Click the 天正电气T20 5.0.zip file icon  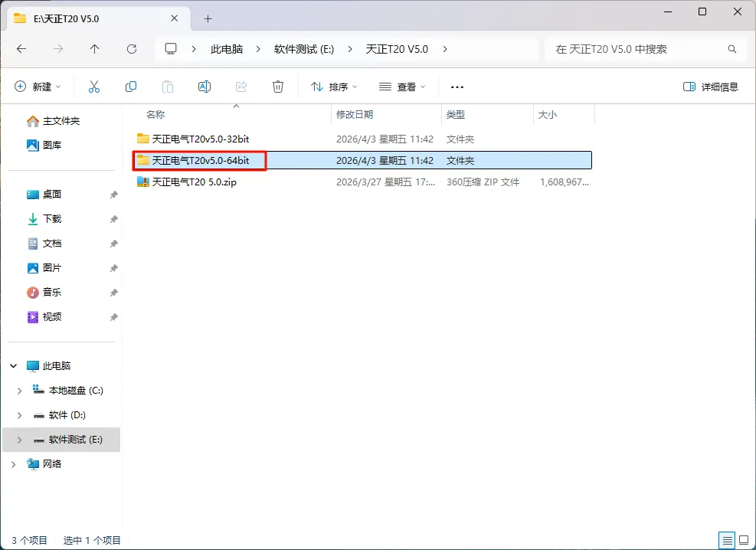point(142,182)
